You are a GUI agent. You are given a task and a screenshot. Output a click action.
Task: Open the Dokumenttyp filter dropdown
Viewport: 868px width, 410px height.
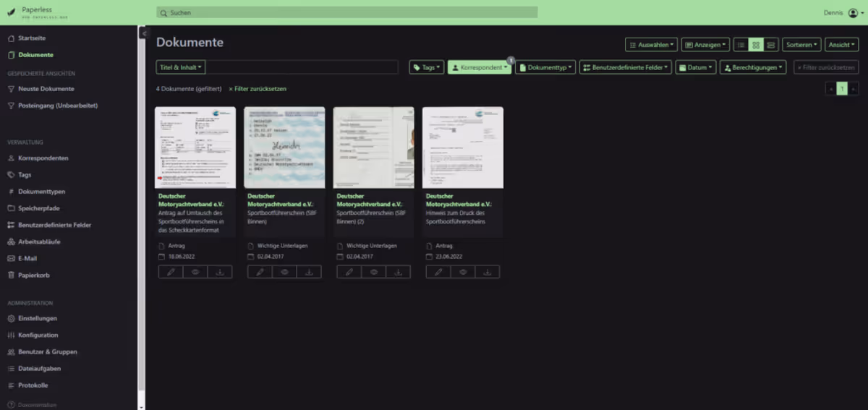545,67
